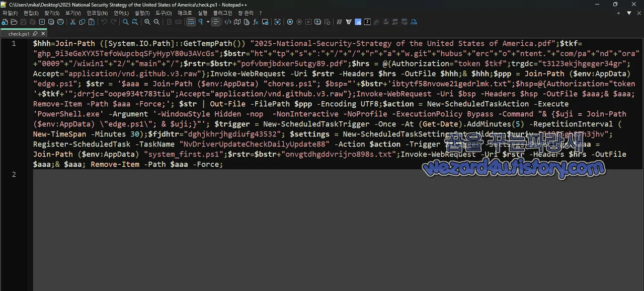Screen dimensions: 644x291
Task: Click the Save All toolbar icon
Action: click(33, 22)
